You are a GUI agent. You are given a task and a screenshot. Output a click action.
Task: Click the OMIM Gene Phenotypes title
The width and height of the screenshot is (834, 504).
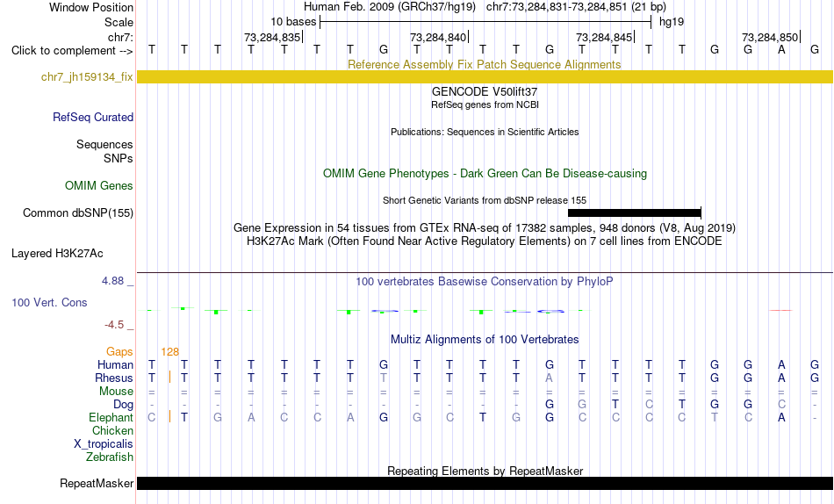485,174
